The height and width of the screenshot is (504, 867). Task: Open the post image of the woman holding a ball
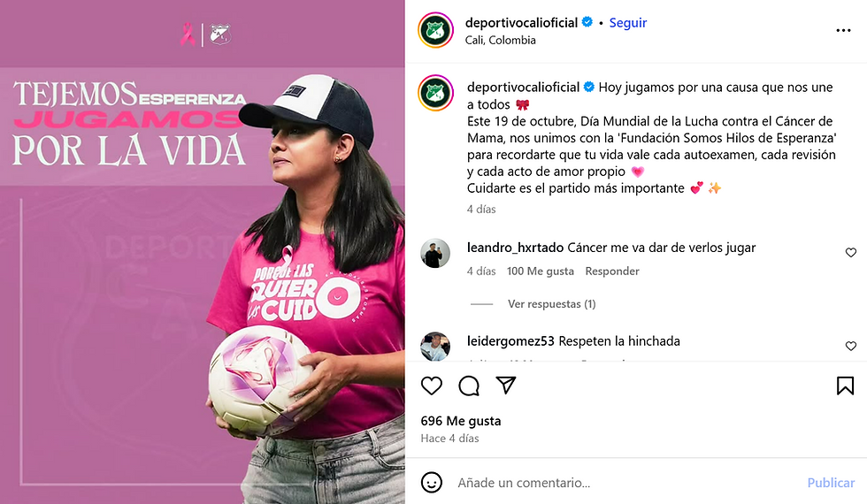pos(203,252)
